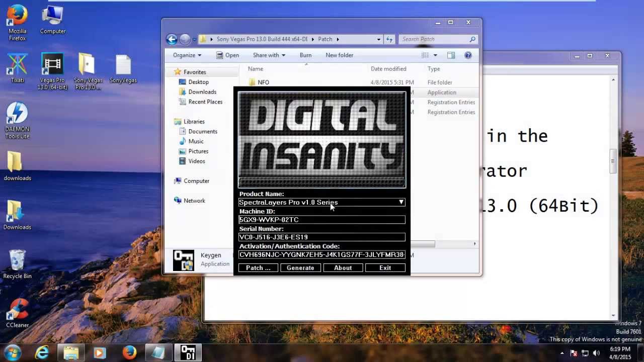
Task: Click the Patch breadcrumb in the address bar
Action: (x=325, y=39)
